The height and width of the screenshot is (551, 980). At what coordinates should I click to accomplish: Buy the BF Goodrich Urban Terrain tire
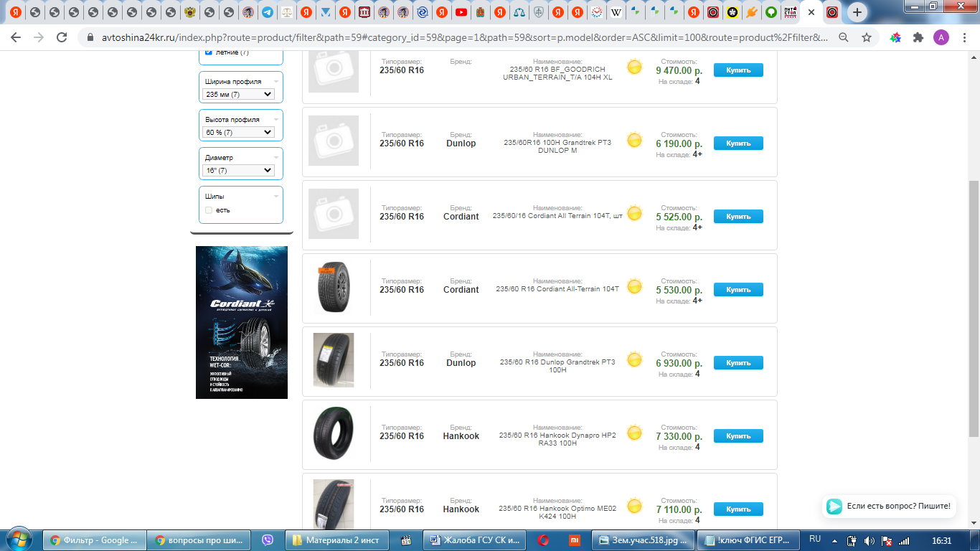pyautogui.click(x=738, y=70)
